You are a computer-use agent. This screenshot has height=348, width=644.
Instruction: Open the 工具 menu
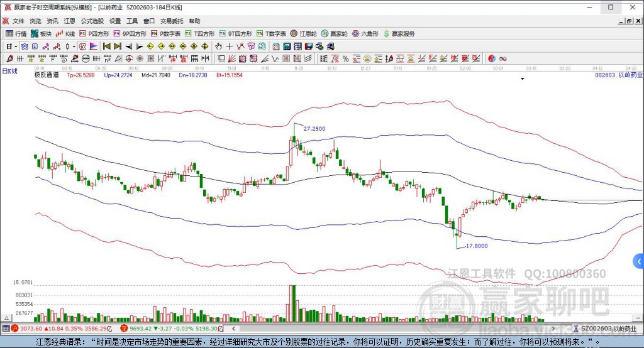point(132,21)
